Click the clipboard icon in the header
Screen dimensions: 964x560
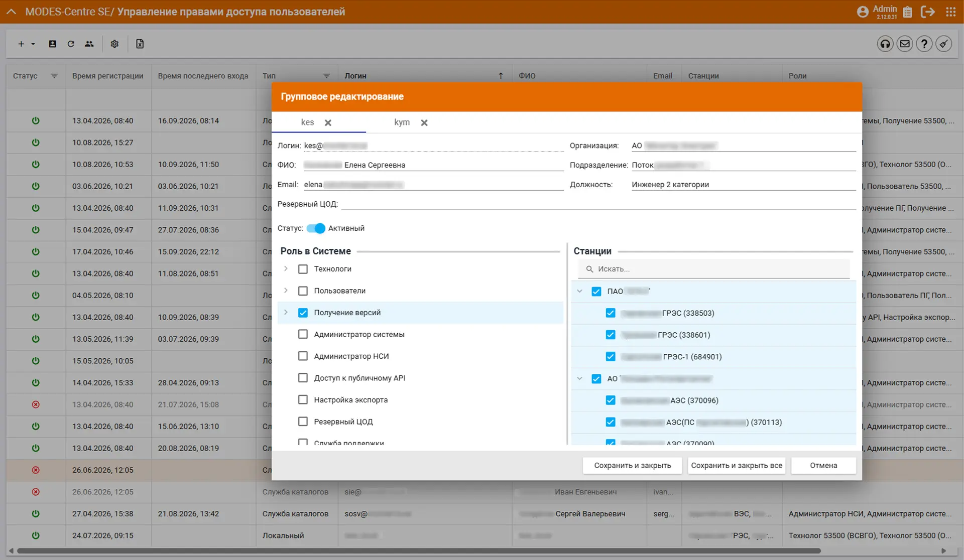coord(907,12)
